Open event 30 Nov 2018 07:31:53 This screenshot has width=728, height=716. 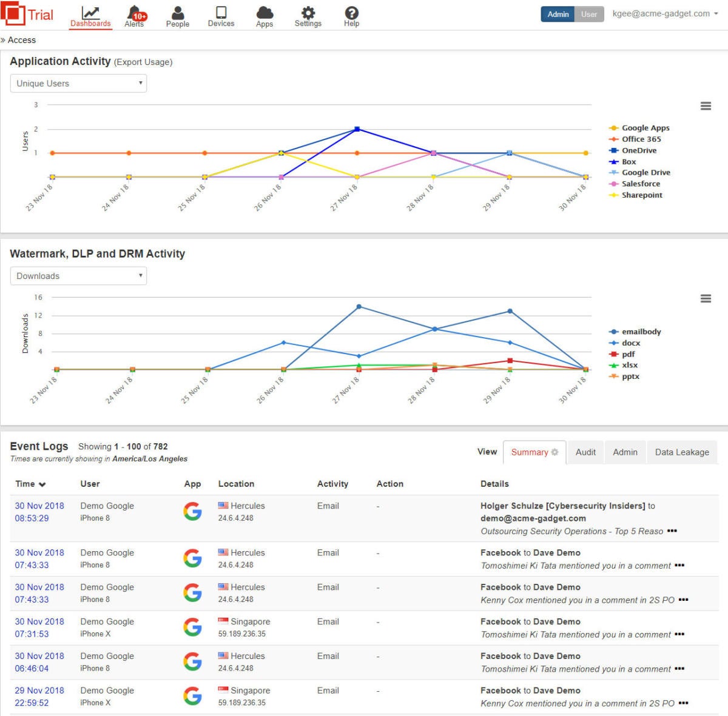[39, 627]
